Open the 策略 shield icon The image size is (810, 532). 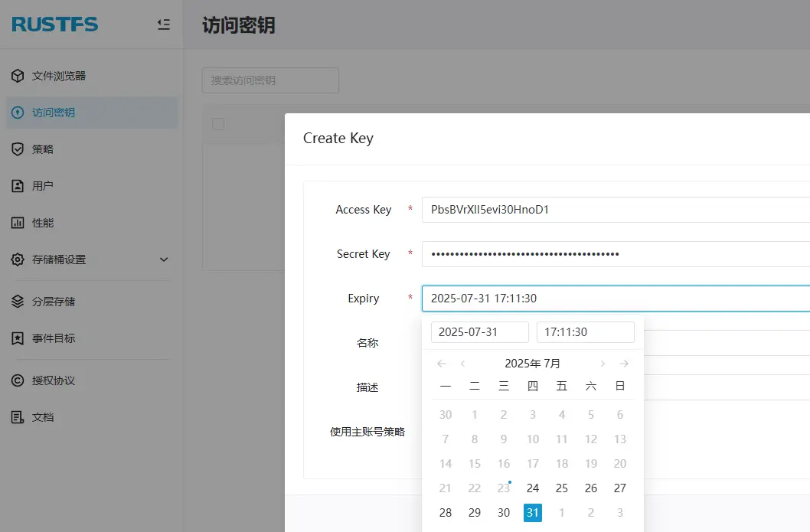(x=17, y=149)
